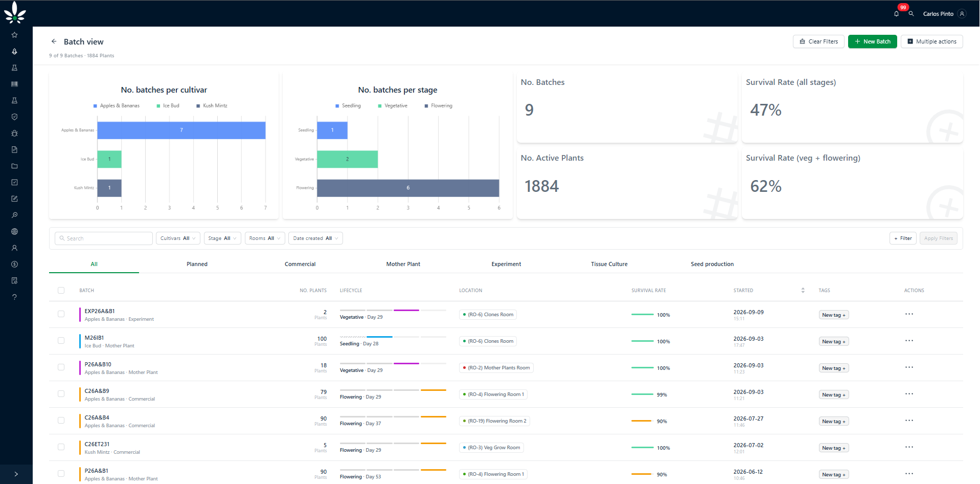Image resolution: width=980 pixels, height=484 pixels.
Task: Open the checkbox tasks sidebar icon
Action: point(14,182)
